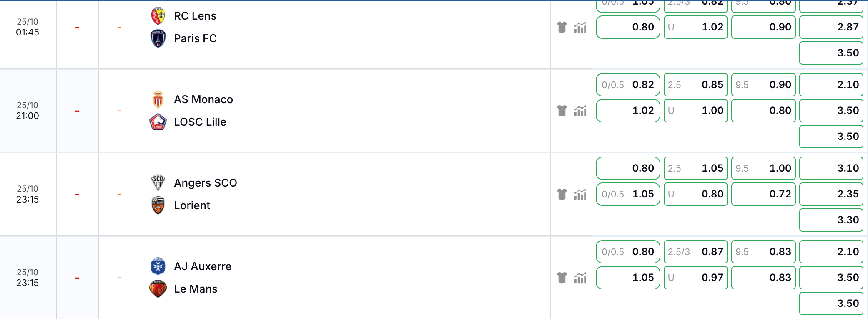The image size is (868, 319).
Task: Open the Paris FC team name
Action: [195, 38]
